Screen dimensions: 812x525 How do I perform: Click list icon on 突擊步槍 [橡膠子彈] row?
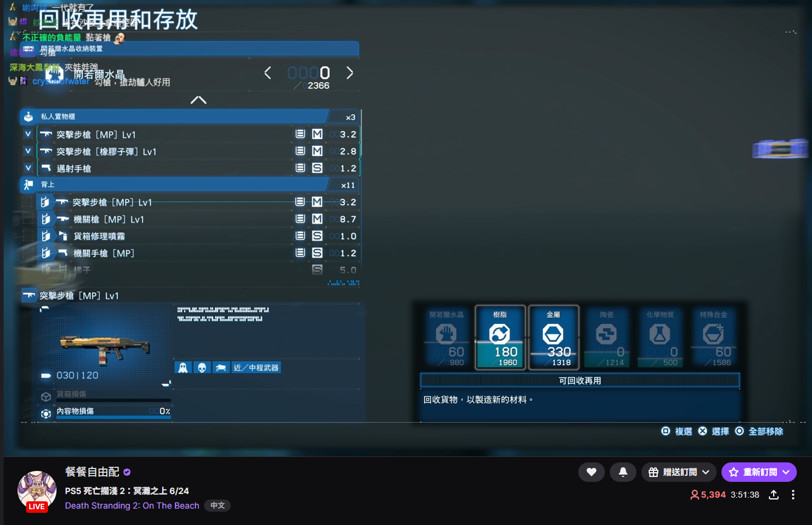coord(300,151)
